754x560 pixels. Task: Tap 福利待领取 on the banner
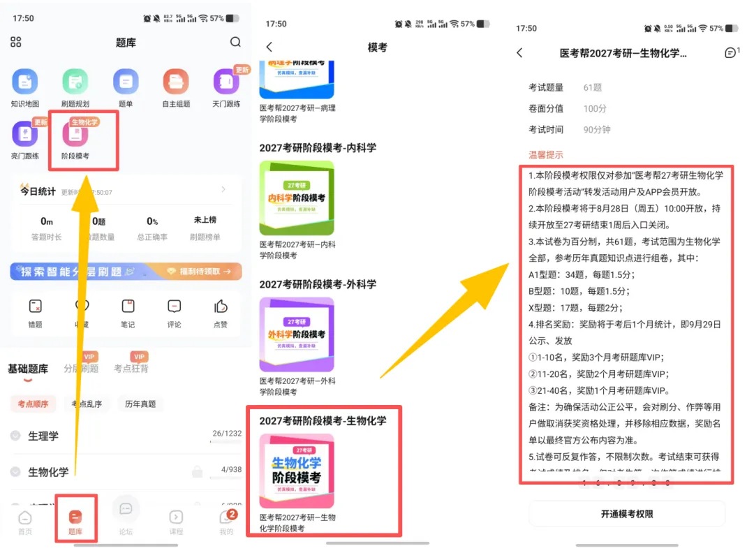pos(199,272)
